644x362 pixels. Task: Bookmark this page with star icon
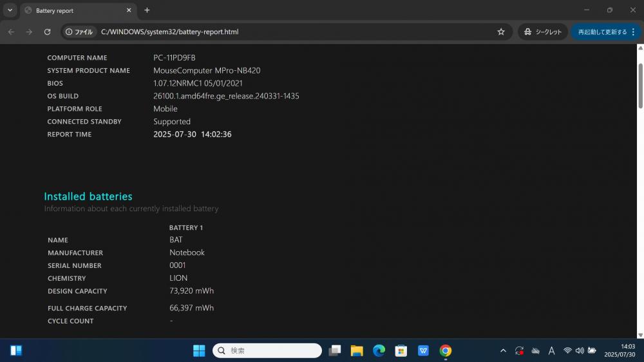(501, 32)
